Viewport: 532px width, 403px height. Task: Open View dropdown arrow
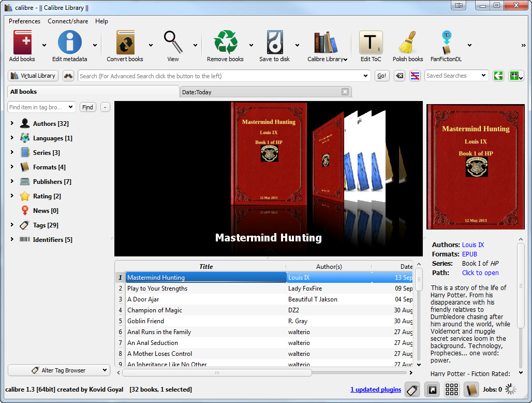click(196, 45)
